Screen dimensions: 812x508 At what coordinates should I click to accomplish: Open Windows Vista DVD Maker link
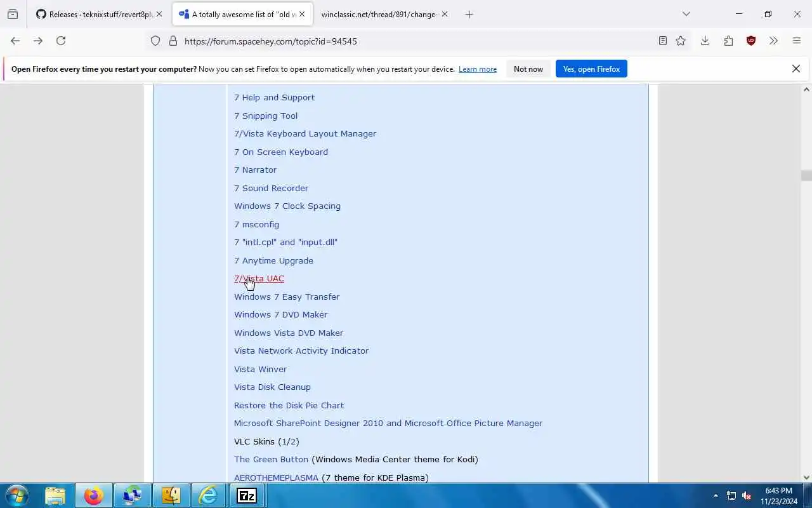[x=289, y=333]
